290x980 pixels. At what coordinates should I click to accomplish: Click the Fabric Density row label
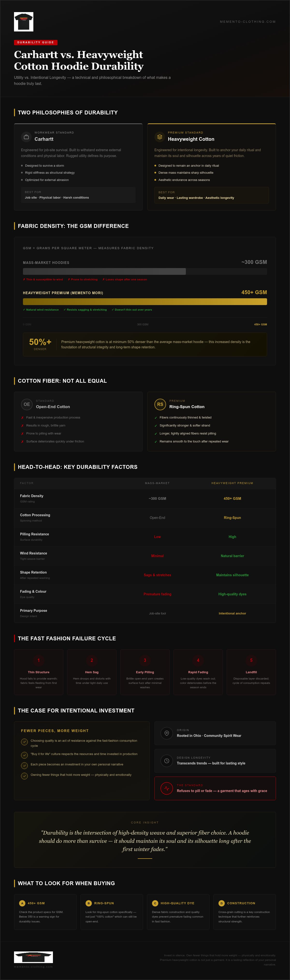click(x=32, y=496)
